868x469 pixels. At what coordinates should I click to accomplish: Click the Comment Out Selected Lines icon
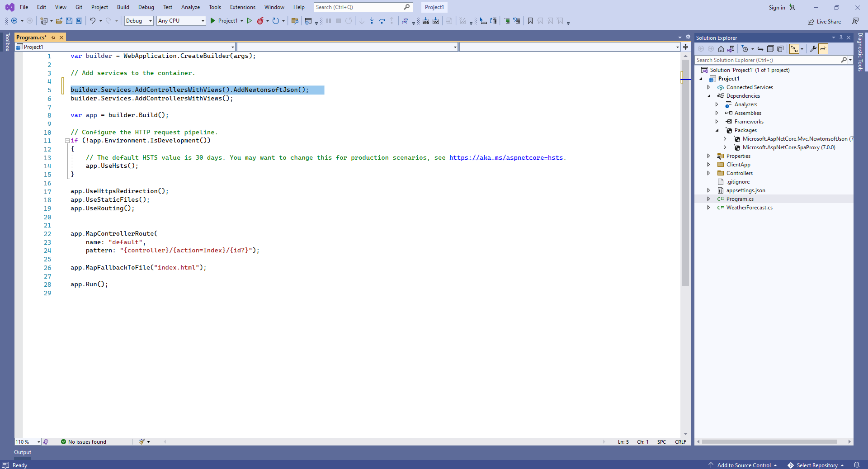(507, 21)
